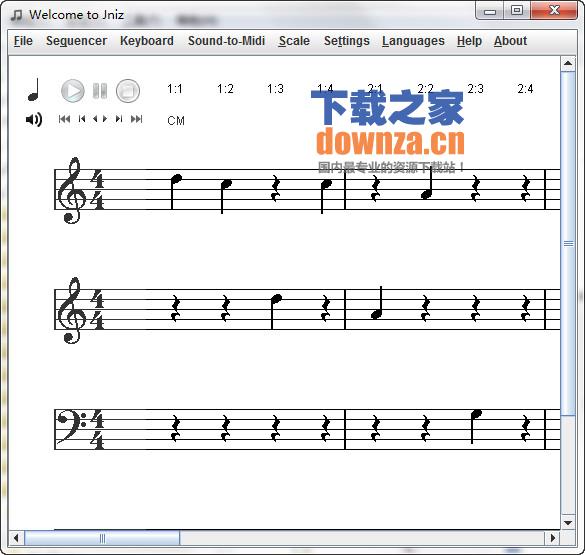Jump to the start with rewind-to-beginning icon
Screen dimensions: 585x555
pos(64,119)
